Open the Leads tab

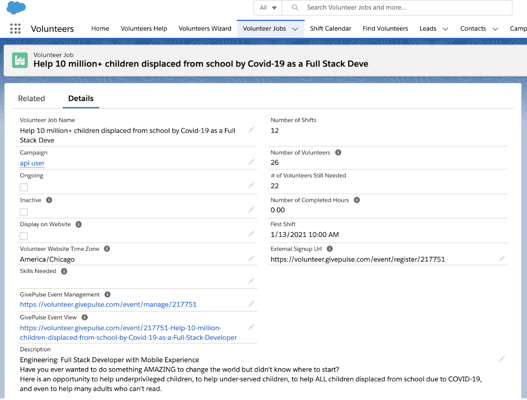coord(428,29)
